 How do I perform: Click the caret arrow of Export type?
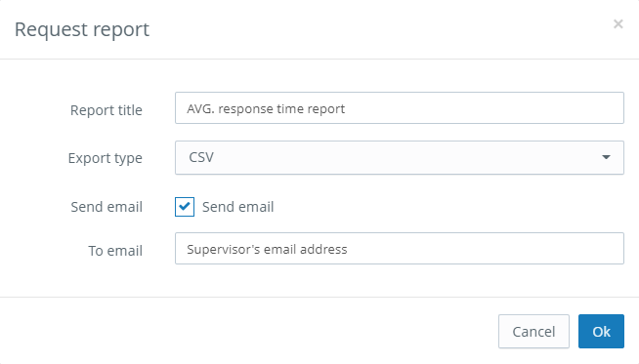pyautogui.click(x=606, y=157)
